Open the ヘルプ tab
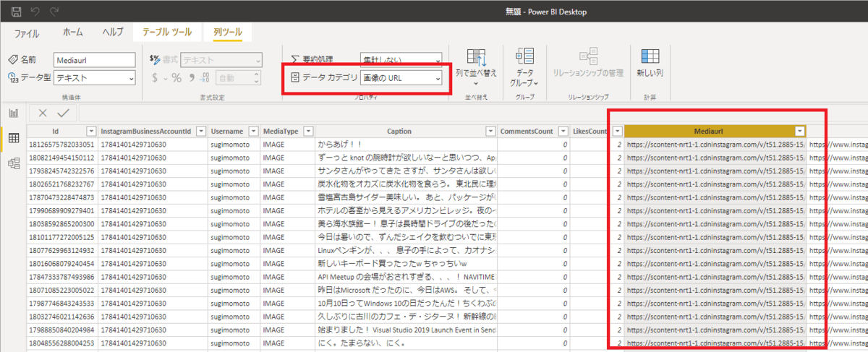Screen dimensions: 868x352 113,33
